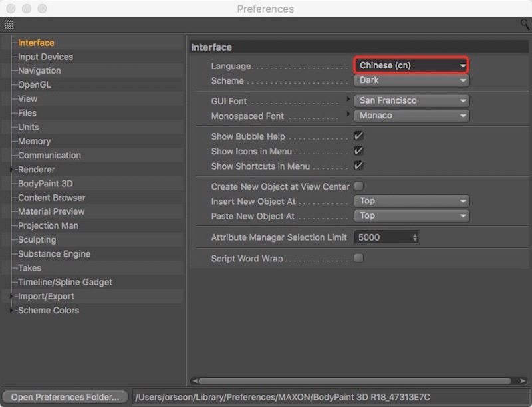The height and width of the screenshot is (407, 532).
Task: Open the Insert New Object At dropdown
Action: point(411,201)
